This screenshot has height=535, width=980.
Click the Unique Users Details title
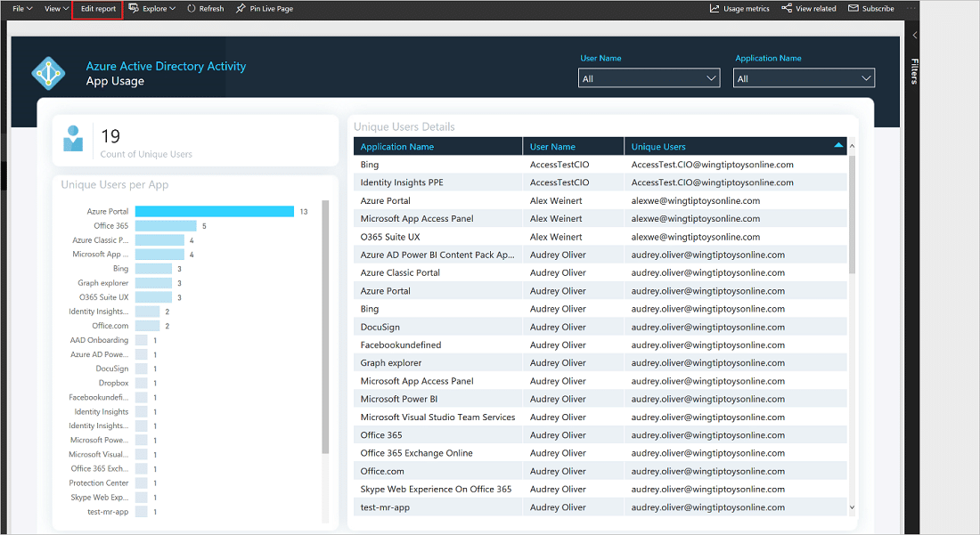404,126
